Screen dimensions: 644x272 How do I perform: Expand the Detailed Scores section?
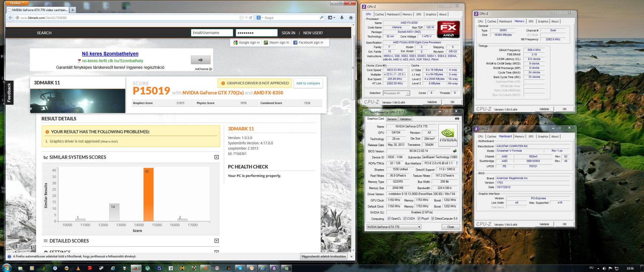[216, 241]
